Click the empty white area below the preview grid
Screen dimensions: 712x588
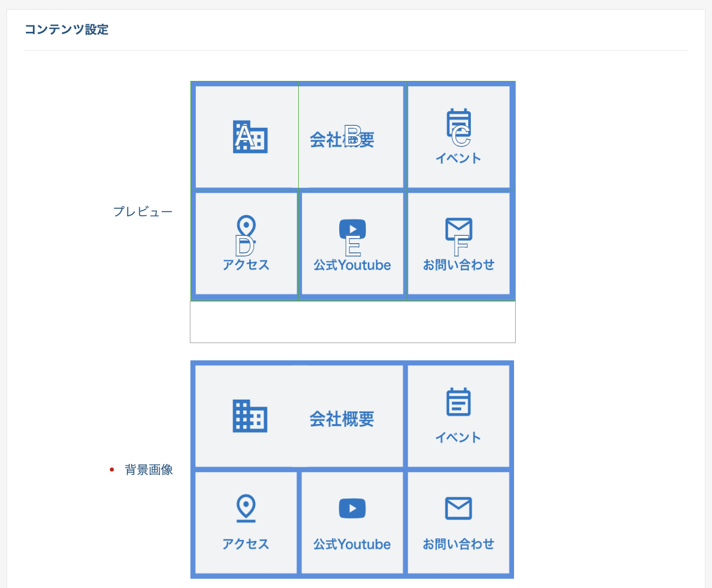[x=352, y=322]
